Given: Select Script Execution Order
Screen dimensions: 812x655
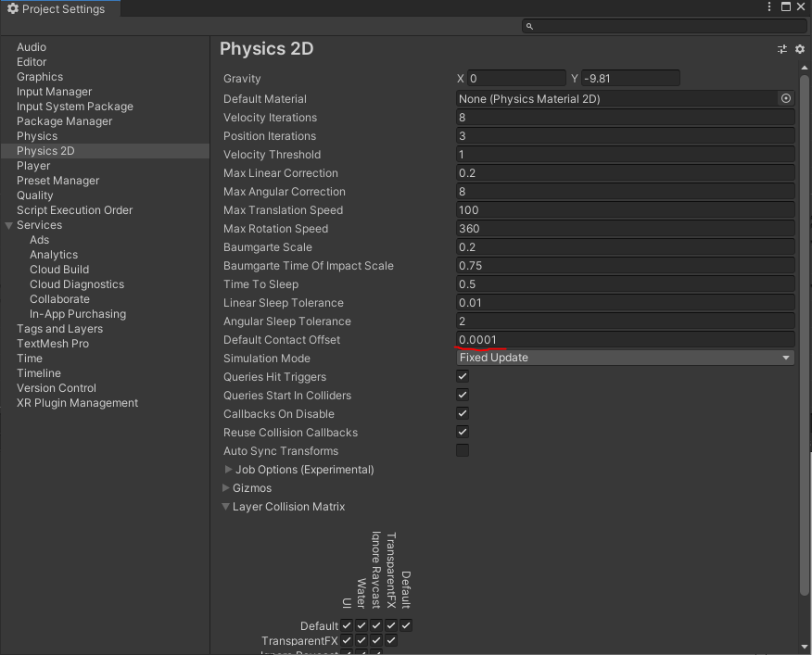Looking at the screenshot, I should point(74,210).
